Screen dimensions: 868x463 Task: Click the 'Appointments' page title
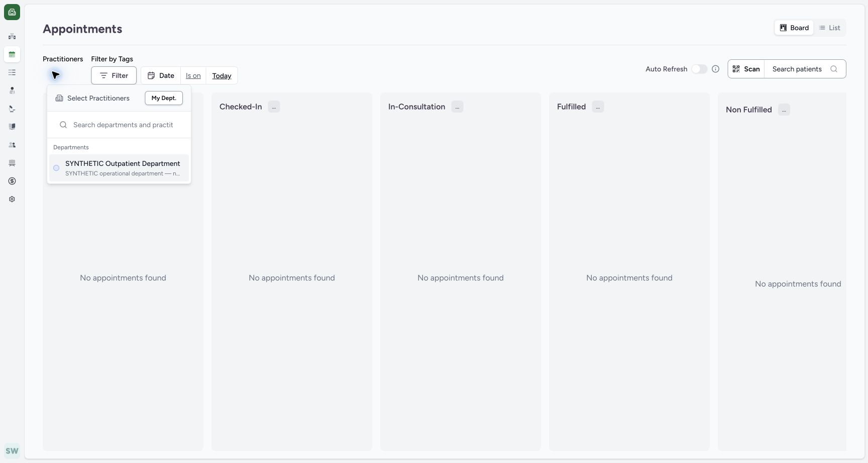82,29
